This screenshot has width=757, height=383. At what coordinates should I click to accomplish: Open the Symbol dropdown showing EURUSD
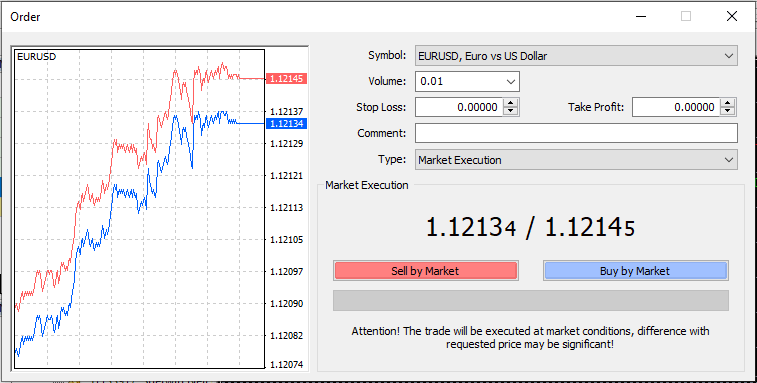point(576,56)
